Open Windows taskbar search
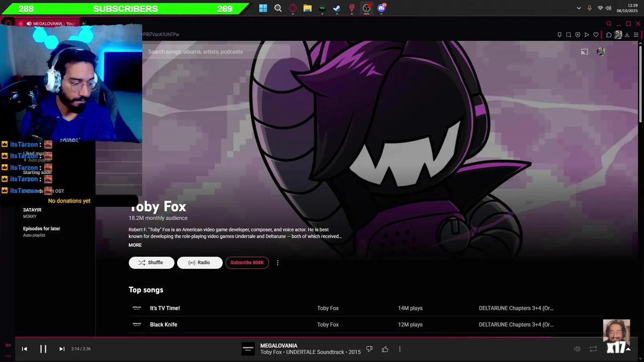This screenshot has height=362, width=644. 278,8
